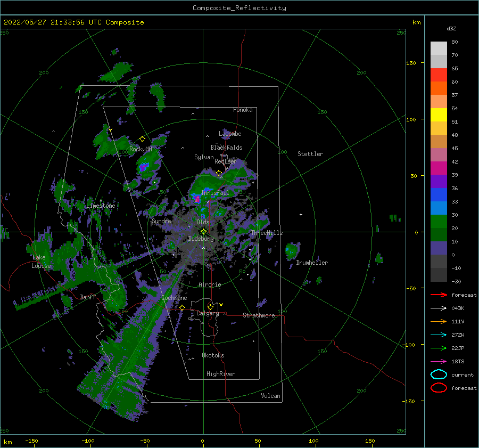The height and width of the screenshot is (448, 479).
Task: Click the purple storm cell south of RockyMH
Action: 143,167
